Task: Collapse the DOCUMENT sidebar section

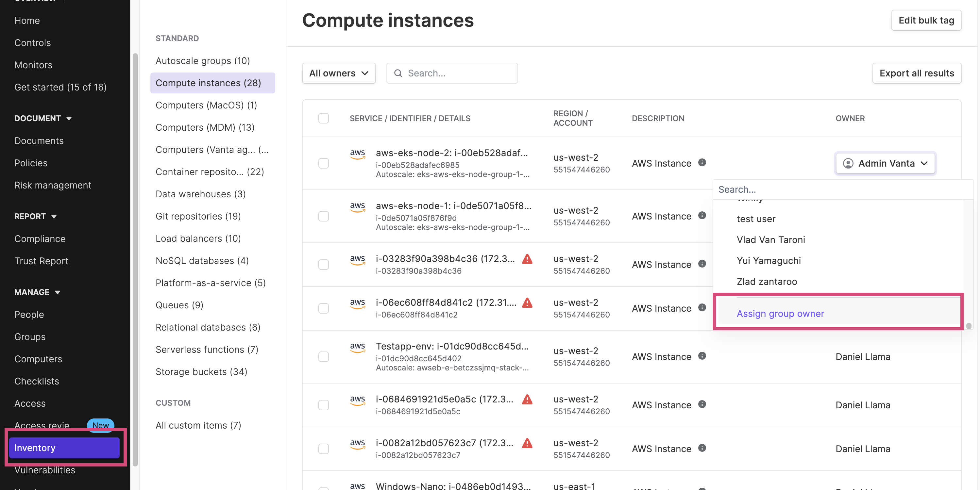Action: pos(43,118)
